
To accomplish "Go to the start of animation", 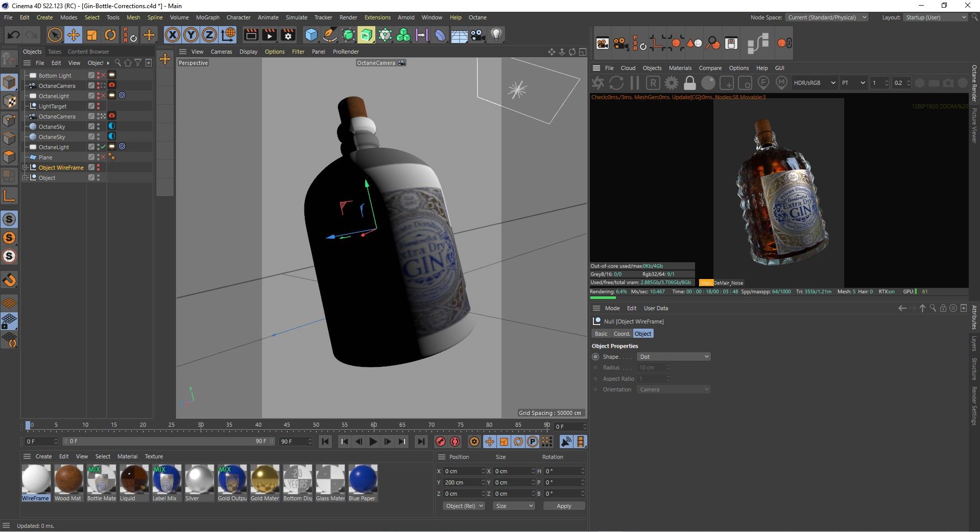I will click(325, 442).
